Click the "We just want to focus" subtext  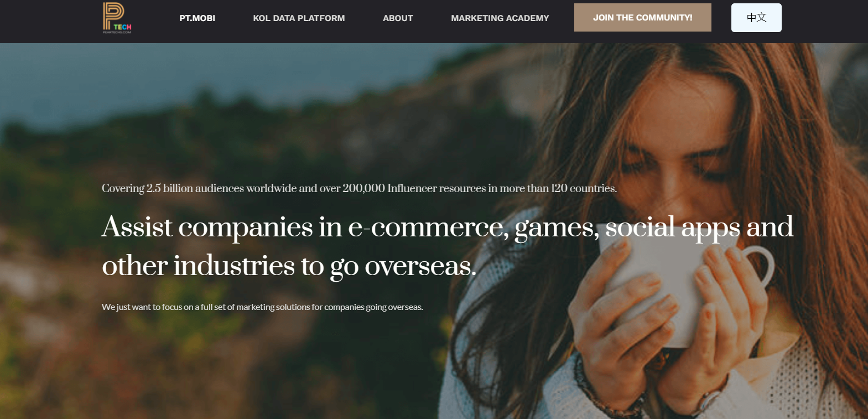(262, 307)
